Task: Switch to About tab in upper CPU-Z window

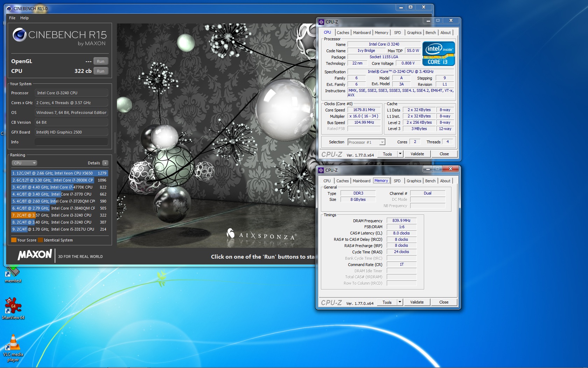Action: click(446, 33)
